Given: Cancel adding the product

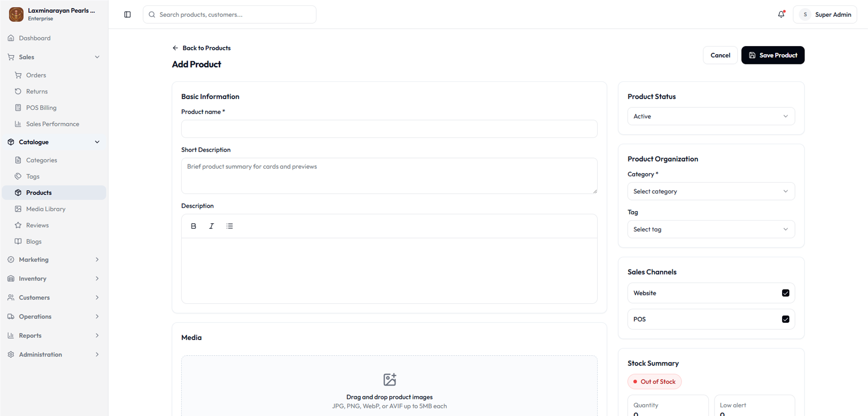Looking at the screenshot, I should pos(720,55).
